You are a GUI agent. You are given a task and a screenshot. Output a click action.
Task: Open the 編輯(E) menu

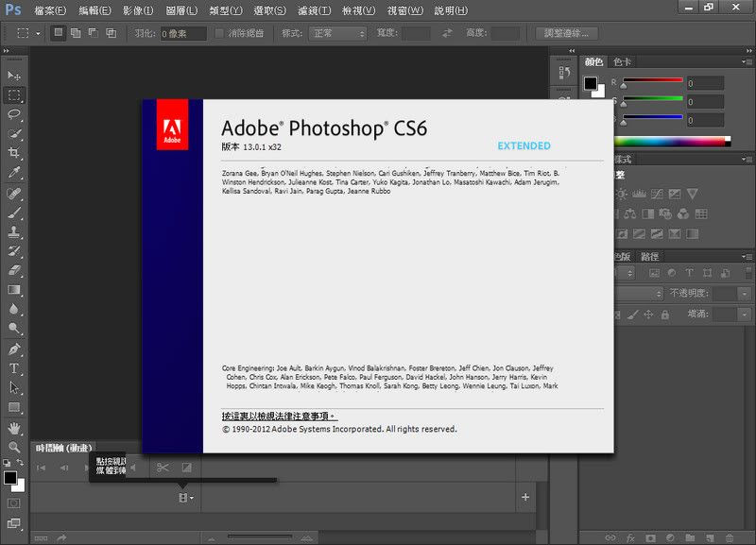[94, 10]
